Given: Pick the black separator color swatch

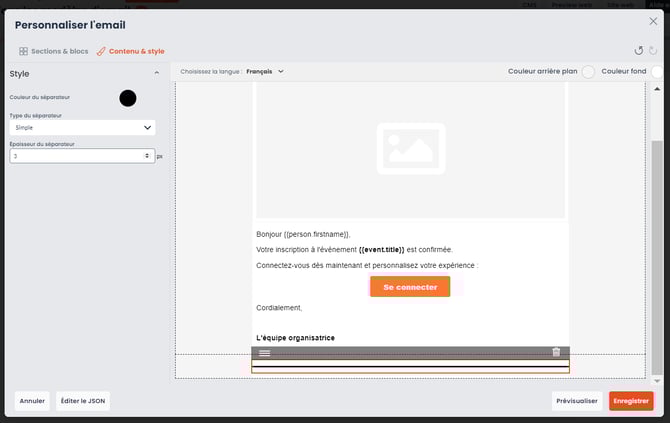Looking at the screenshot, I should tap(128, 98).
